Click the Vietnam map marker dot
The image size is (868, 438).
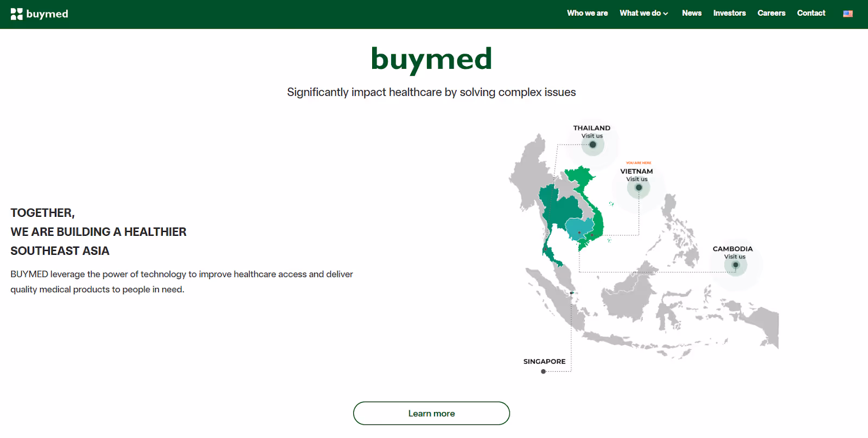[639, 188]
